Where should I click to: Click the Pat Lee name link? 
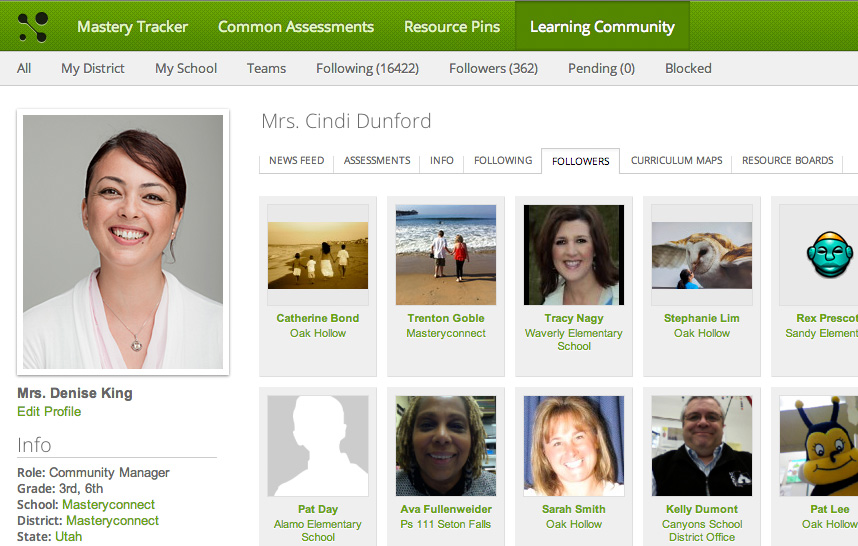click(x=830, y=509)
